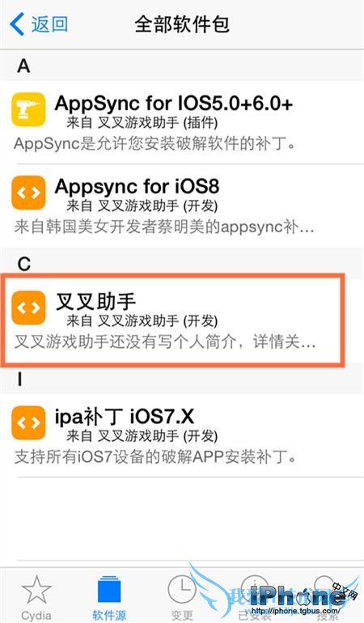Tap the Cydia star icon
The width and height of the screenshot is (364, 623).
(36, 590)
